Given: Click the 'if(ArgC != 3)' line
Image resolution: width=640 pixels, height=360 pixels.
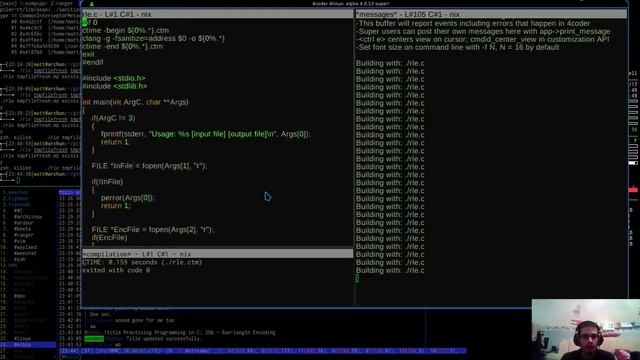Looking at the screenshot, I should pyautogui.click(x=113, y=118).
